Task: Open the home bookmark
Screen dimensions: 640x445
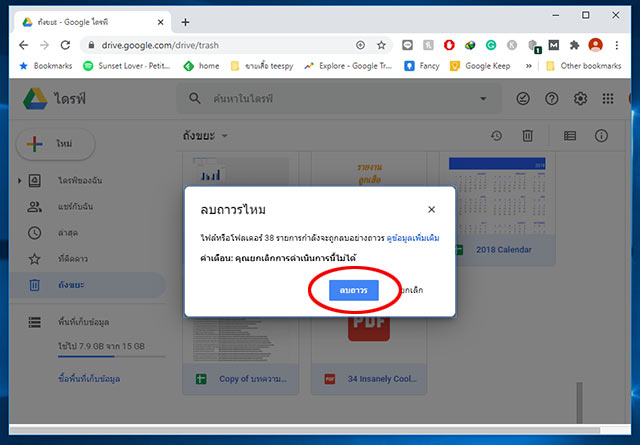Action: click(201, 66)
